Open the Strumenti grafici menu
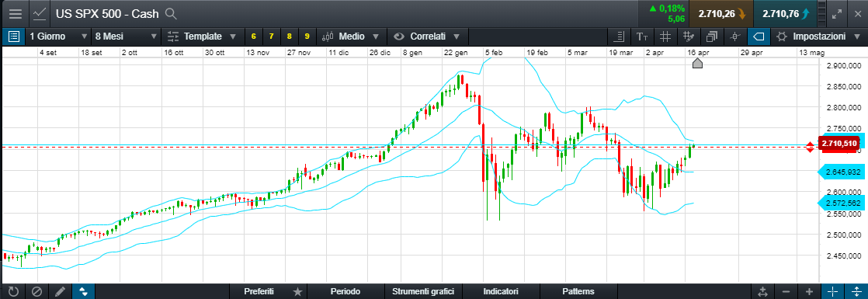 pyautogui.click(x=423, y=291)
